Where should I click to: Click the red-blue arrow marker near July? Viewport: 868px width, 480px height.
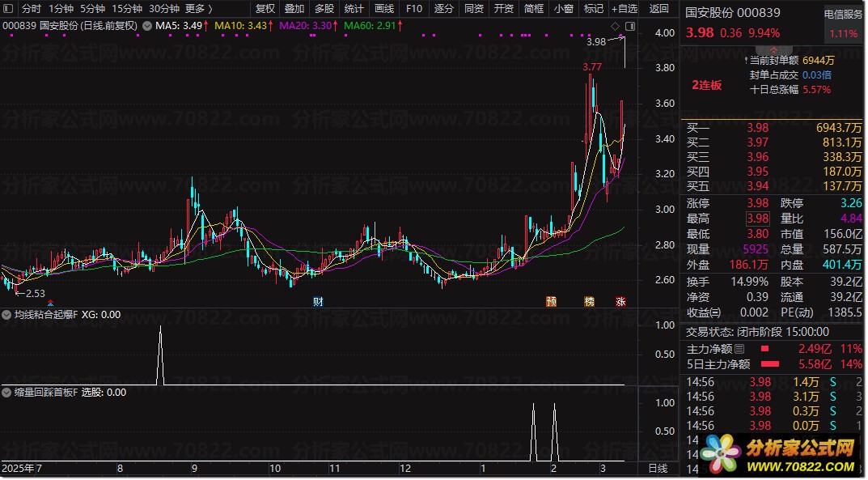pos(50,303)
